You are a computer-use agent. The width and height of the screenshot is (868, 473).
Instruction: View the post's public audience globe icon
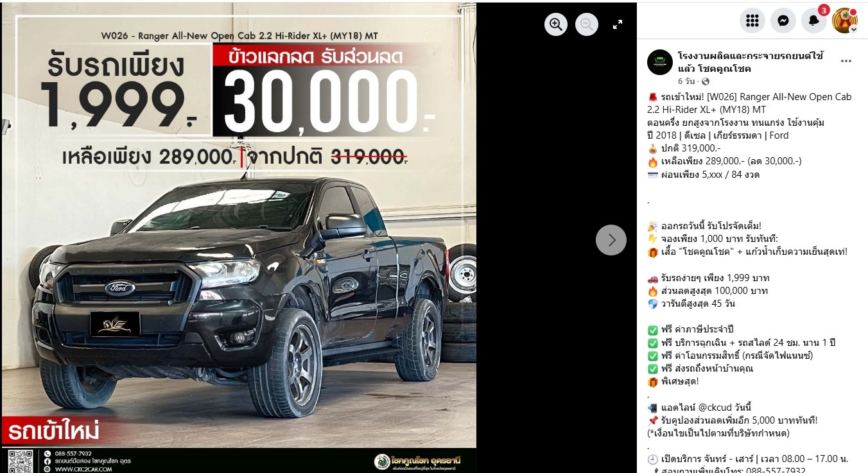tap(706, 82)
